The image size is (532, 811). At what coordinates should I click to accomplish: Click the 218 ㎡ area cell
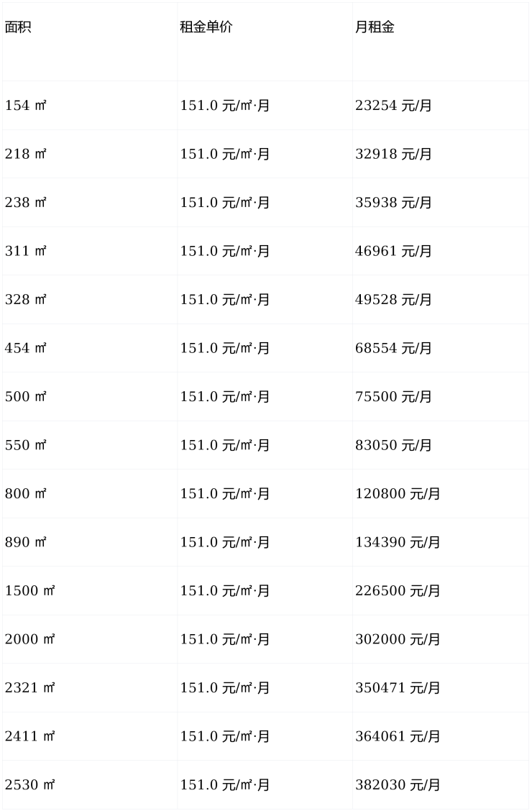[x=26, y=154]
